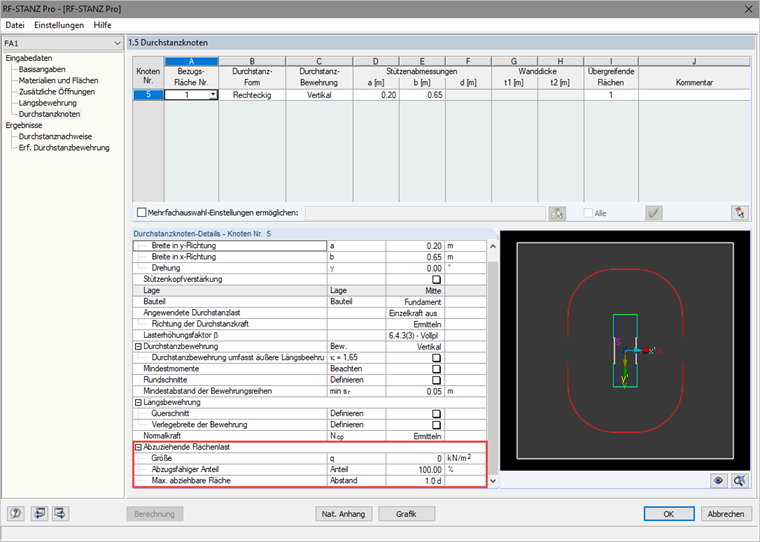This screenshot has width=760, height=542.
Task: Select row header for Knoten Nr. 5
Action: [x=148, y=95]
